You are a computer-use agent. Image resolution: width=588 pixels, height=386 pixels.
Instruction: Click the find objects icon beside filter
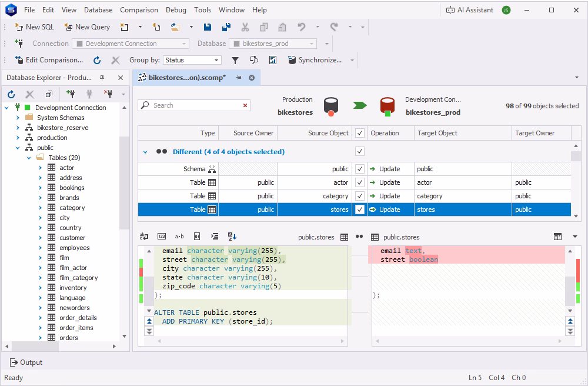click(x=254, y=60)
